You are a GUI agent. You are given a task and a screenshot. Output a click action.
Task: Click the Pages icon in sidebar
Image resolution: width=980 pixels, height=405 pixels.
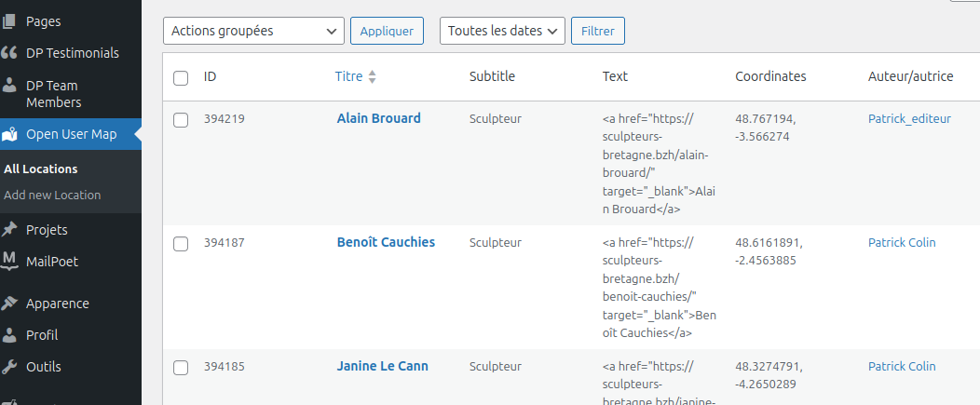pyautogui.click(x=10, y=20)
